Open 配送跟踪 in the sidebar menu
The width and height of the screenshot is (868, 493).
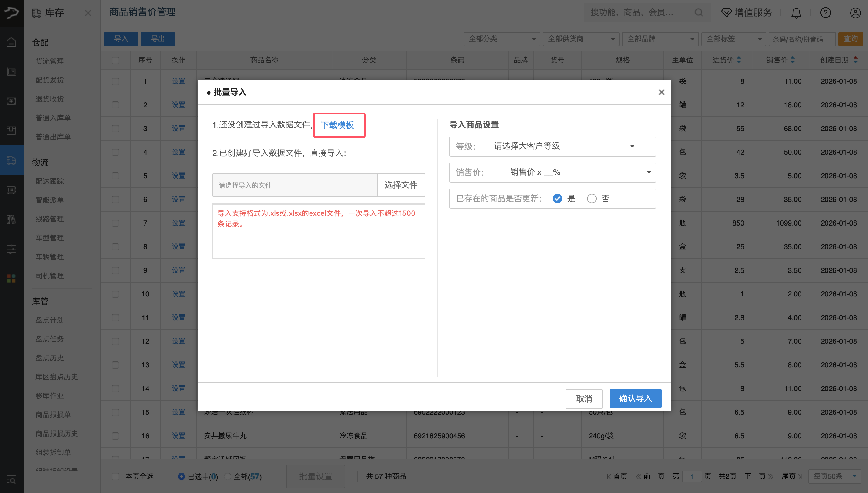(49, 181)
